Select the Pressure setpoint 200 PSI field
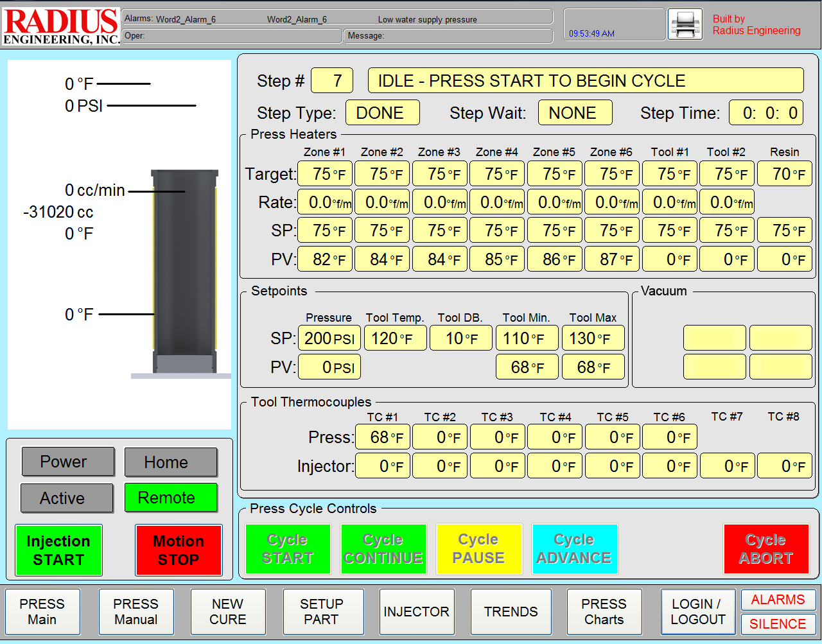This screenshot has width=822, height=644. (x=329, y=338)
